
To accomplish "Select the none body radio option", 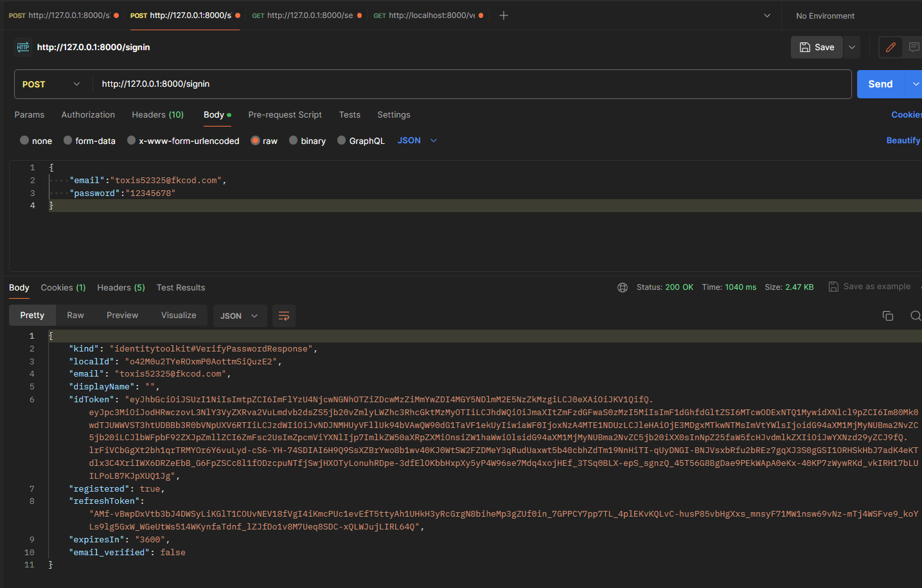I will 24,141.
